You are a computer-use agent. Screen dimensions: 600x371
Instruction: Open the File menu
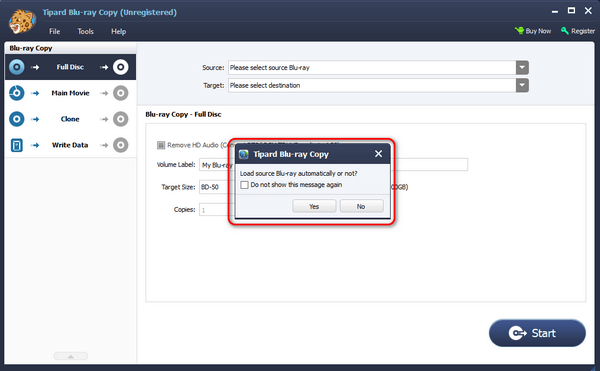[x=54, y=31]
